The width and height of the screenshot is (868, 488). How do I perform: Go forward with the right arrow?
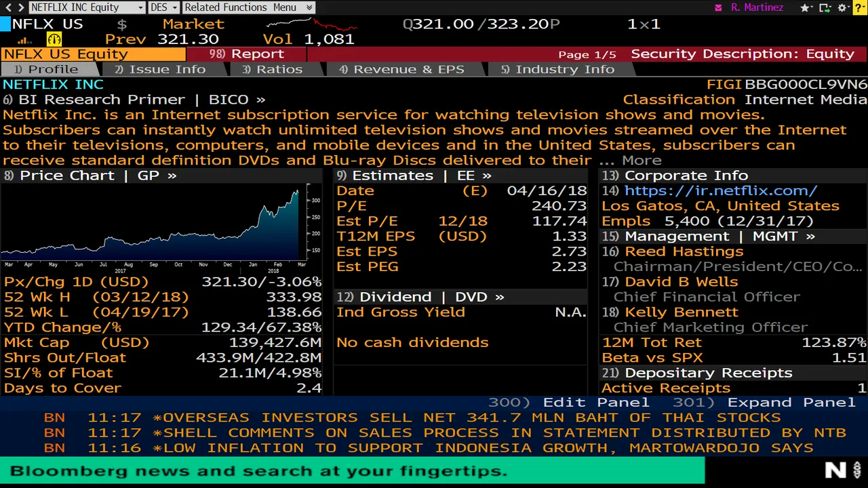[x=20, y=7]
